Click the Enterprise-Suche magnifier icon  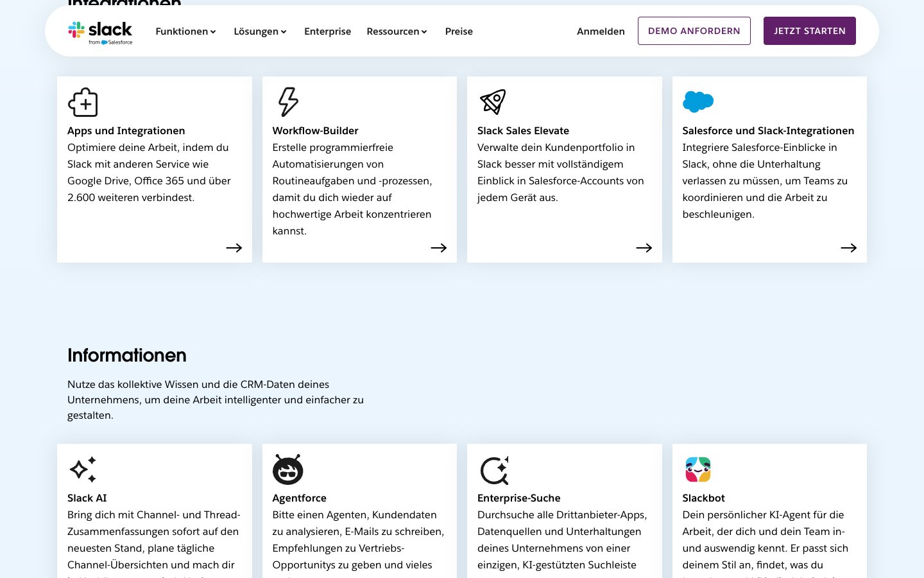click(x=494, y=470)
